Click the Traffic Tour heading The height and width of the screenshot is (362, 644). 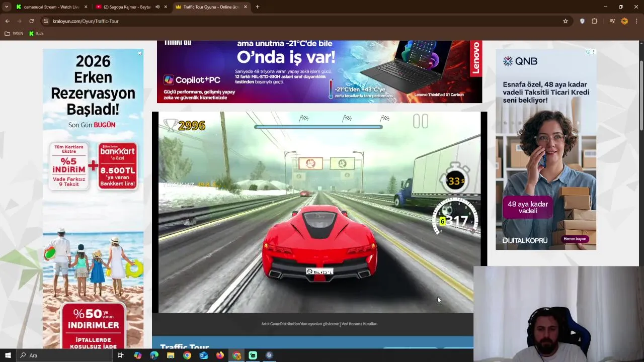(184, 347)
